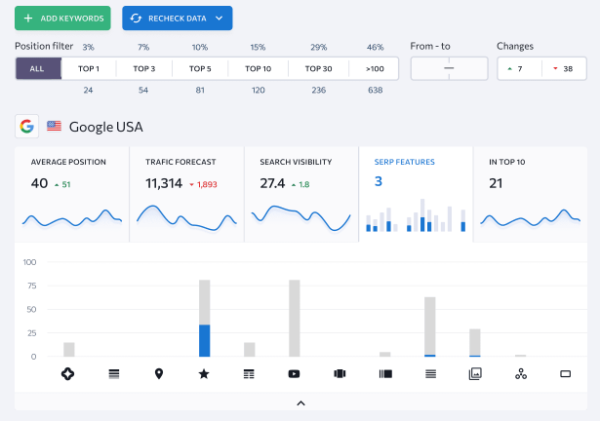This screenshot has width=600, height=421.
Task: Click the Add Keywords button
Action: [63, 18]
